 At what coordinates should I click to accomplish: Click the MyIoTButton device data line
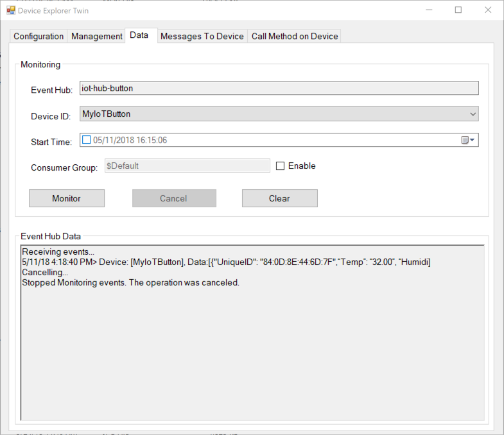click(226, 262)
